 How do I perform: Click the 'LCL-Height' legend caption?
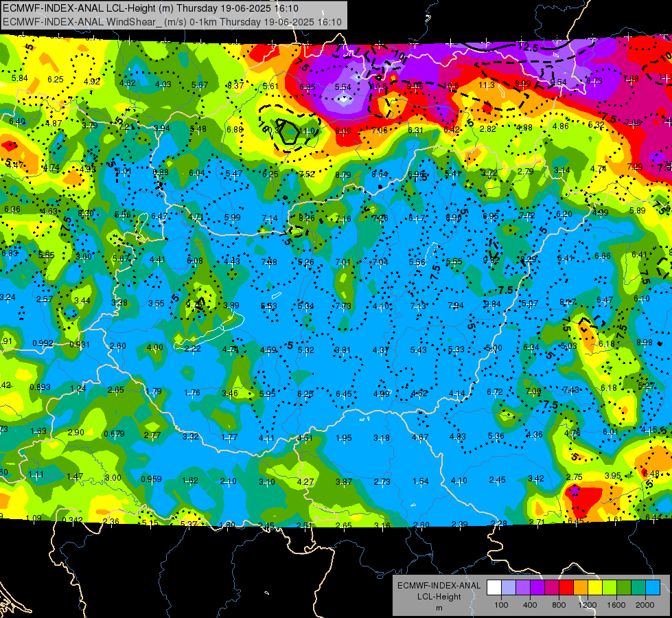pyautogui.click(x=439, y=597)
